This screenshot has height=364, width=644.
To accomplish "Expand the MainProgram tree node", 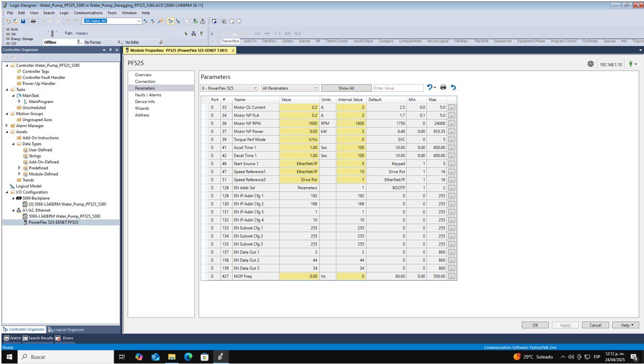I will click(19, 101).
